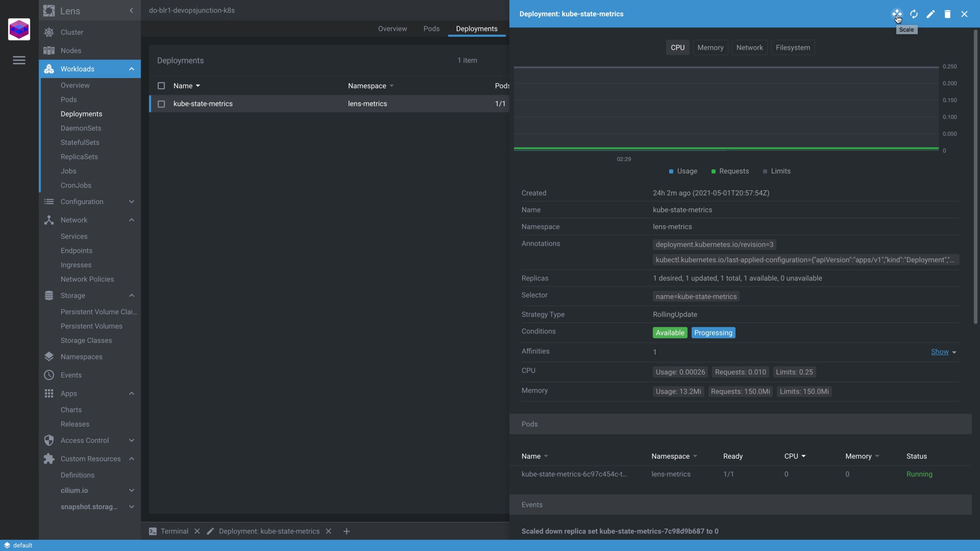
Task: Select the Deployments tab
Action: (x=477, y=29)
